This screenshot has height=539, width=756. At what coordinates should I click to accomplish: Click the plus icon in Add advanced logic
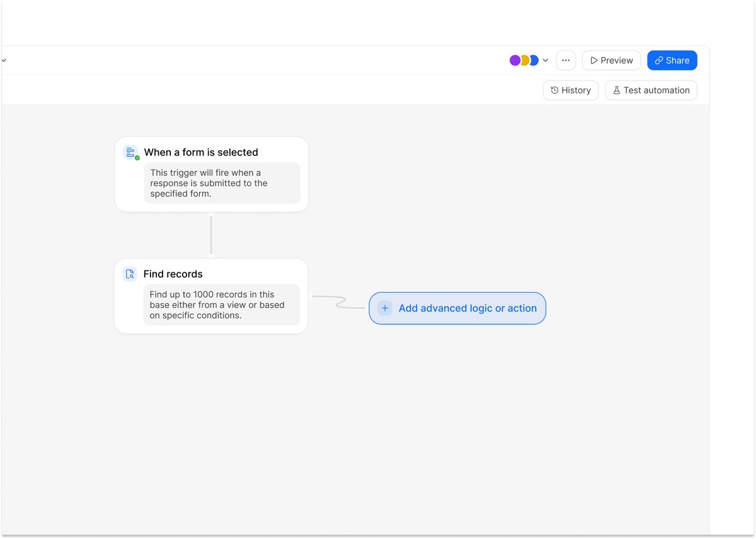point(385,308)
